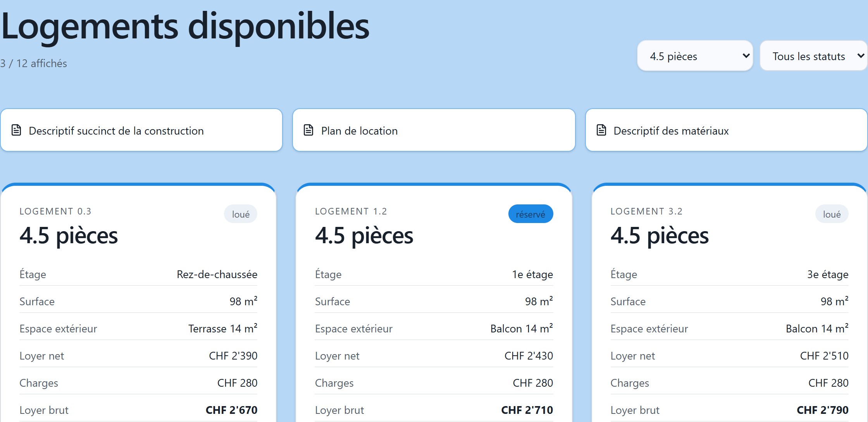Click Espace extérieur label in Logement 0.3
Screen dimensions: 868x422
pyautogui.click(x=58, y=329)
